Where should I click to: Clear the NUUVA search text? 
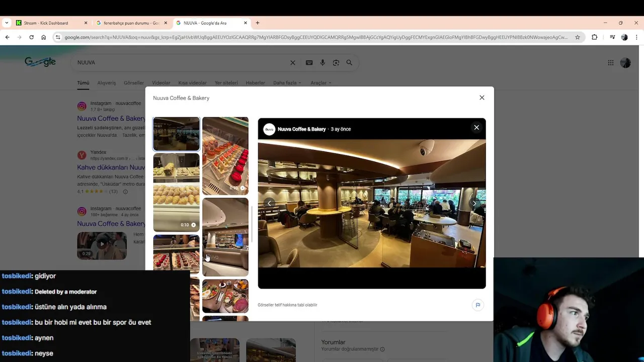click(292, 63)
